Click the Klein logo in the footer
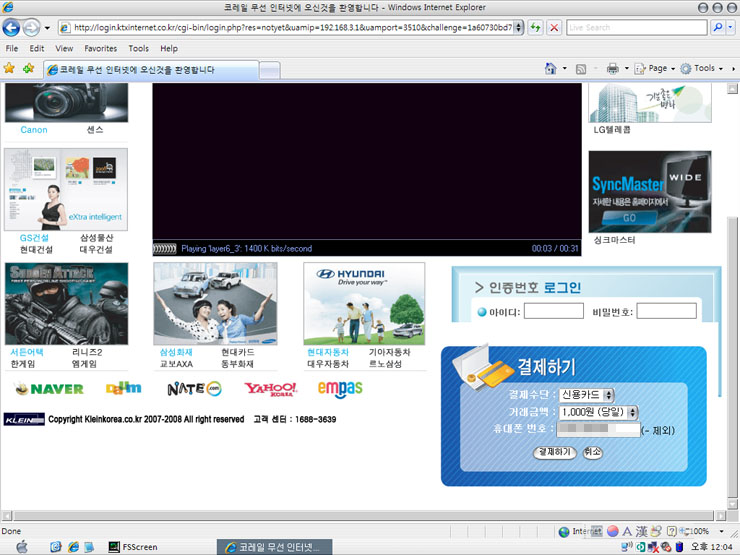The height and width of the screenshot is (555, 740). 24,419
